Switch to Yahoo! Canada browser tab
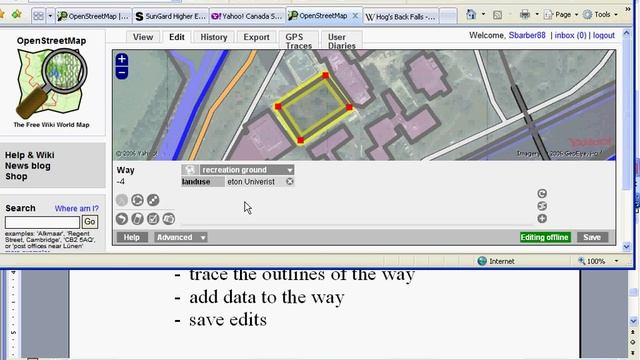The width and height of the screenshot is (640, 360). (248, 16)
